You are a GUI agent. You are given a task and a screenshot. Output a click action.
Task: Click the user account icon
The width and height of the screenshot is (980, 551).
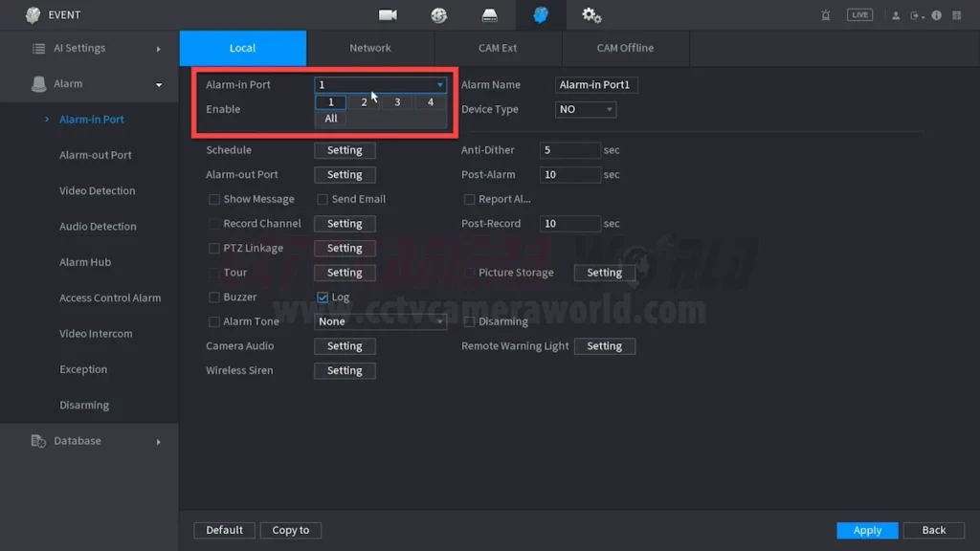[x=896, y=15]
